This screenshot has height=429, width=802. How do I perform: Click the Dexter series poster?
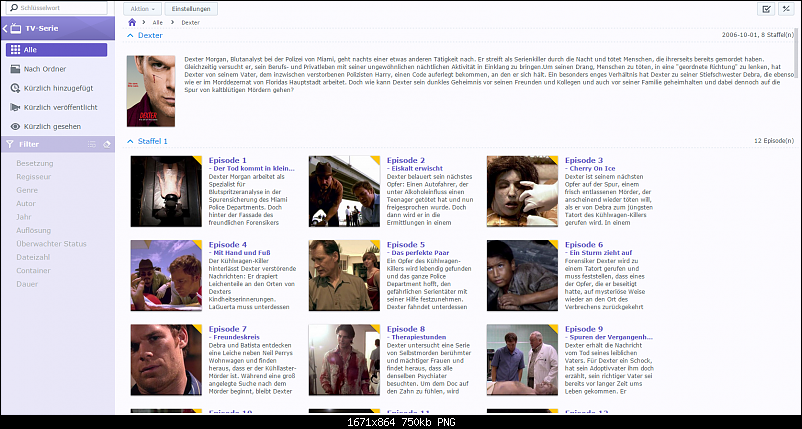pos(151,91)
